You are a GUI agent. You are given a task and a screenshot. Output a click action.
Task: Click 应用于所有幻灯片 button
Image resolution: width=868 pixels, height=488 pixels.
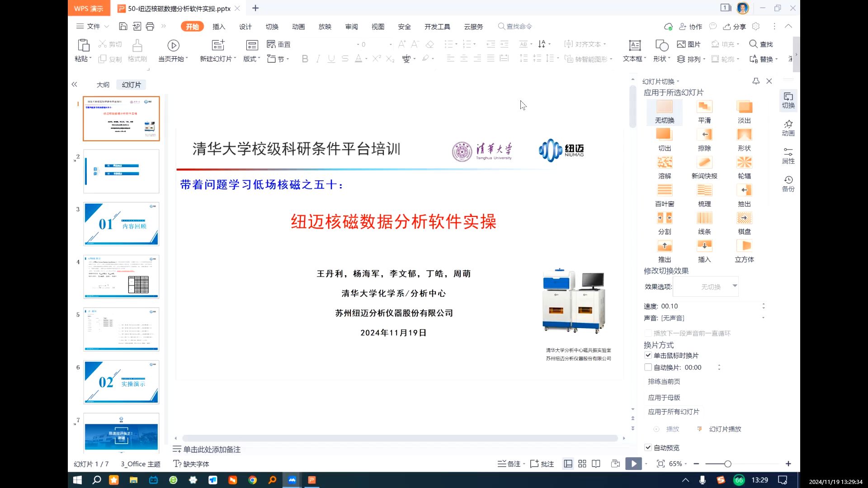pos(674,412)
